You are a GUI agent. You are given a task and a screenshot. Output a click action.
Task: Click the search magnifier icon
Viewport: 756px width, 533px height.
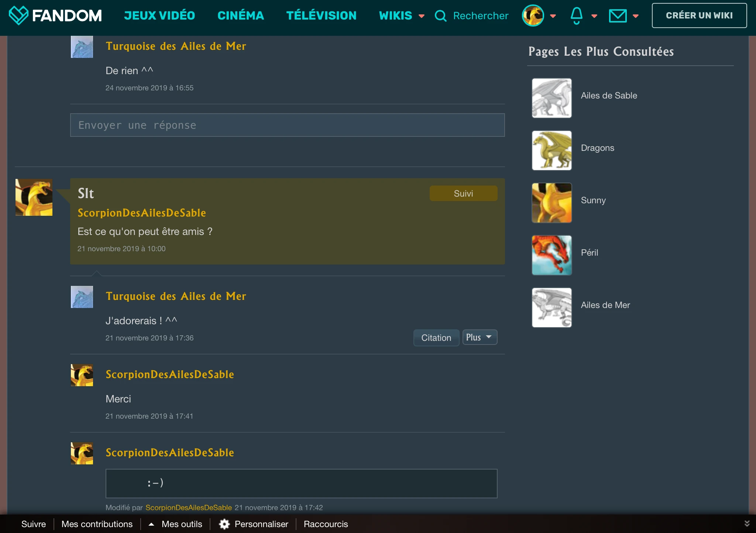coord(440,16)
